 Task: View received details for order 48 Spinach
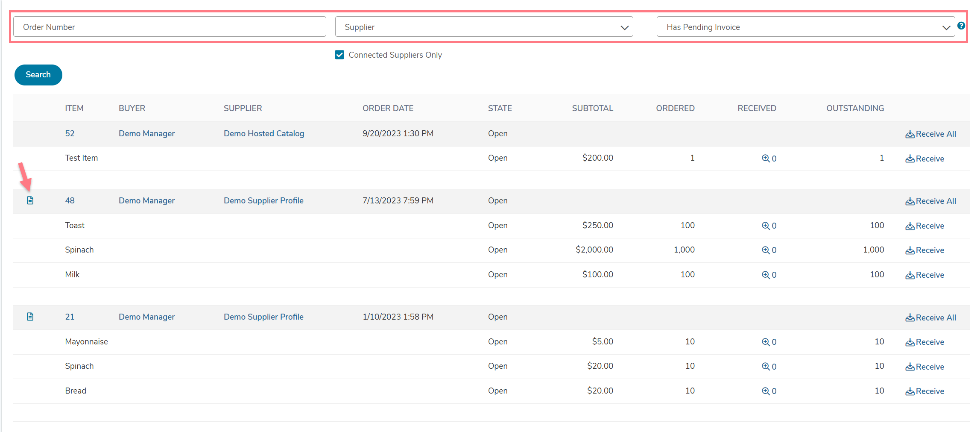point(769,250)
